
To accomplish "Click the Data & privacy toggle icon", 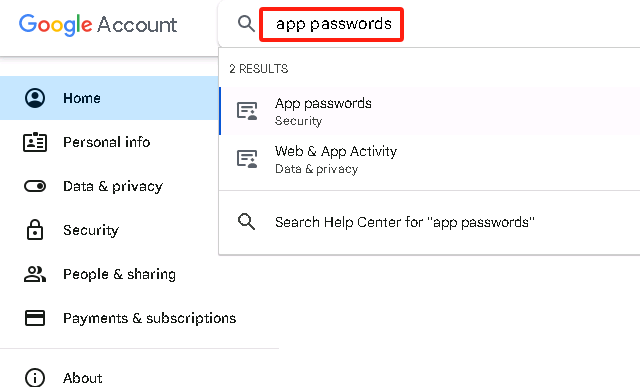I will point(35,186).
